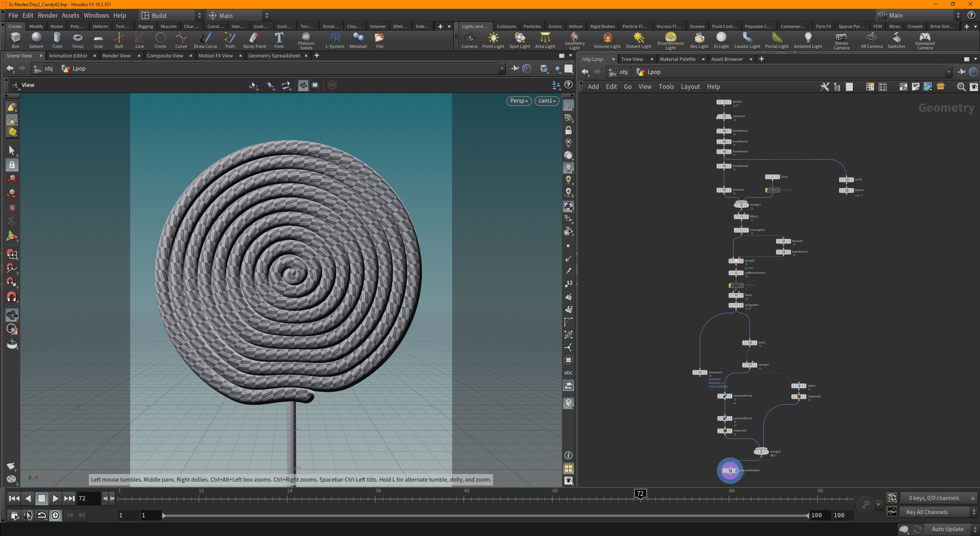
Task: Open the Persp viewport dropdown
Action: (x=518, y=101)
